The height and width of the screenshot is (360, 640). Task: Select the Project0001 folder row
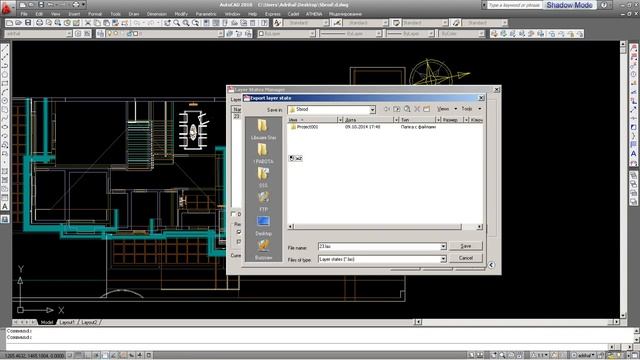tap(385, 127)
